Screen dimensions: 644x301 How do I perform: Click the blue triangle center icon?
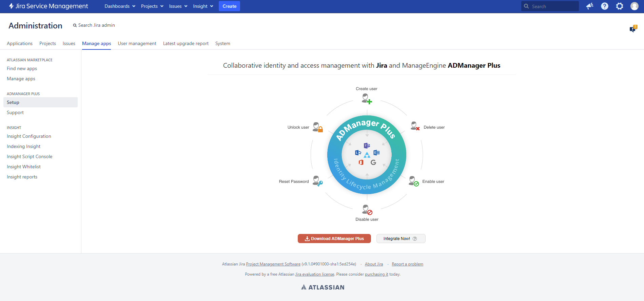coord(367,155)
